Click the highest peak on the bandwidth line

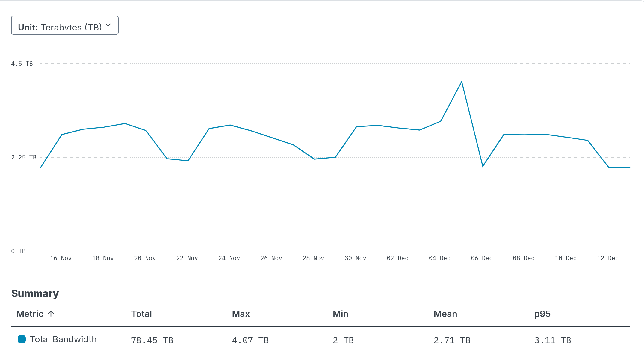point(462,82)
